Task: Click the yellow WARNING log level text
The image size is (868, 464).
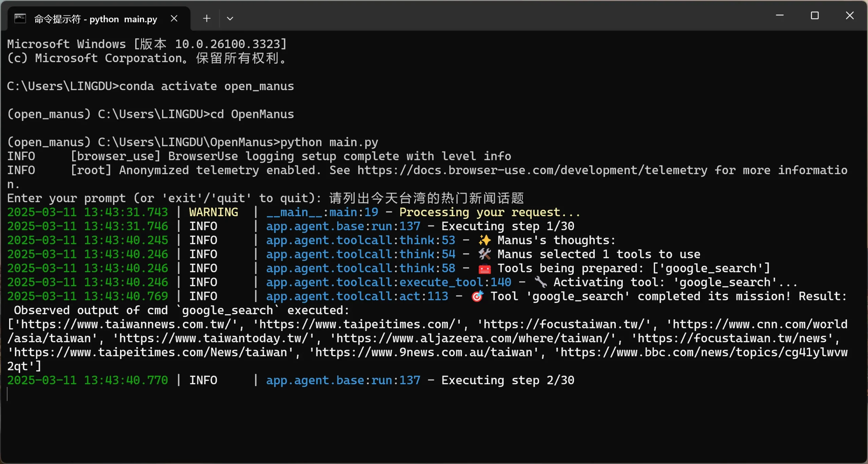Action: click(x=214, y=213)
